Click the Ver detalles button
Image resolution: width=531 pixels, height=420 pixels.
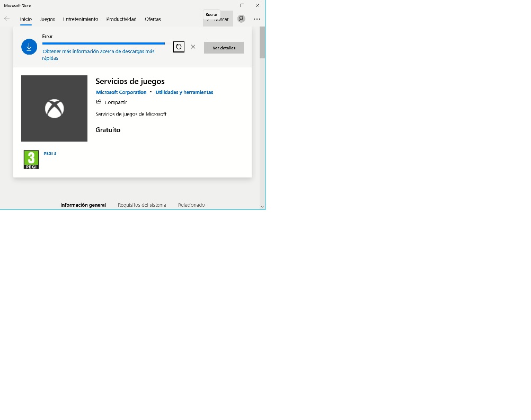pos(224,48)
